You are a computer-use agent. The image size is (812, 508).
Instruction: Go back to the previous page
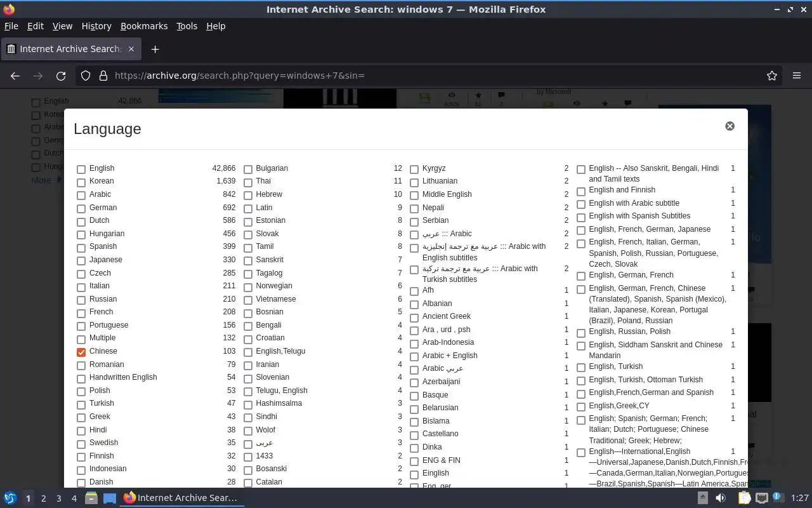15,76
